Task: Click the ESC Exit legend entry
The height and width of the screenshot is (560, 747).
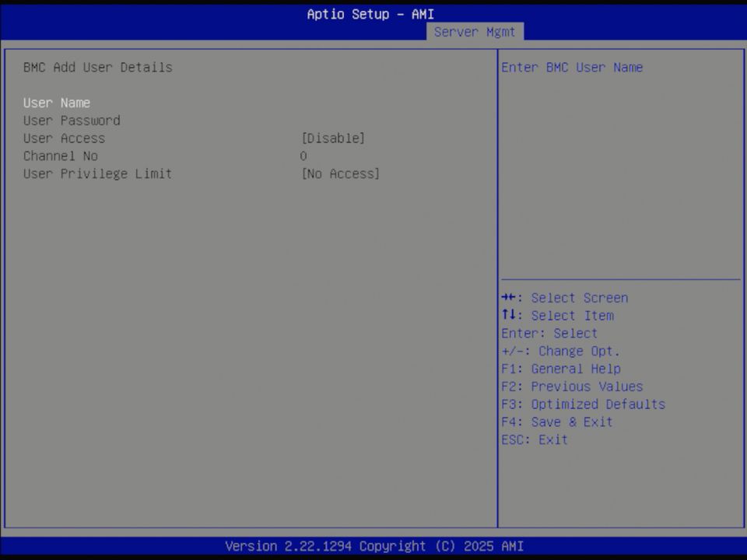Action: click(535, 439)
